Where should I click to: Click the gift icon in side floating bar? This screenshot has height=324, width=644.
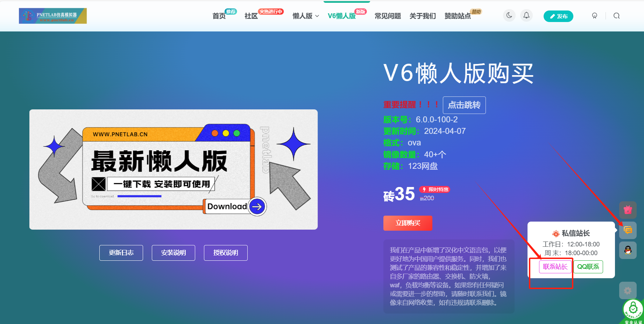point(628,210)
